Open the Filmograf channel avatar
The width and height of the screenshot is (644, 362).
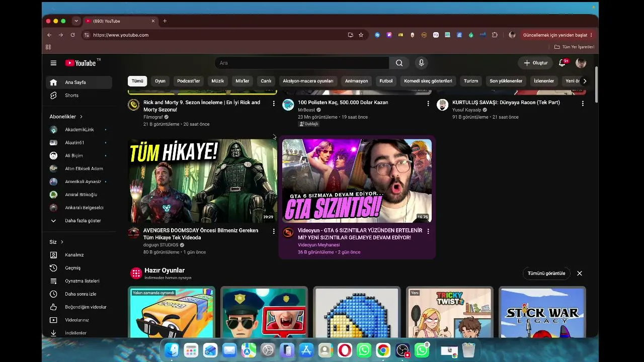134,105
